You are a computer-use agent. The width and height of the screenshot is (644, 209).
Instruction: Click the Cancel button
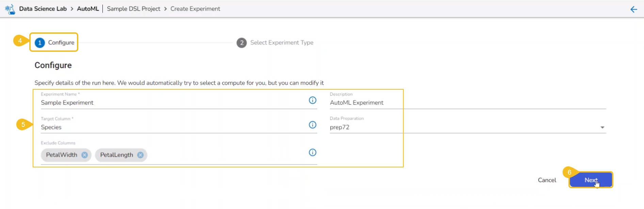coord(547,180)
